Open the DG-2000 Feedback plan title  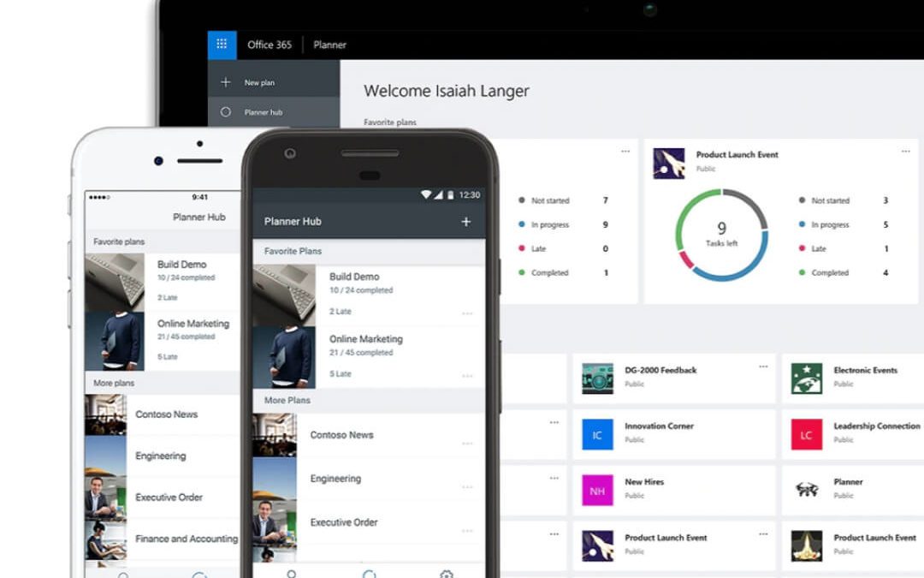[x=660, y=371]
